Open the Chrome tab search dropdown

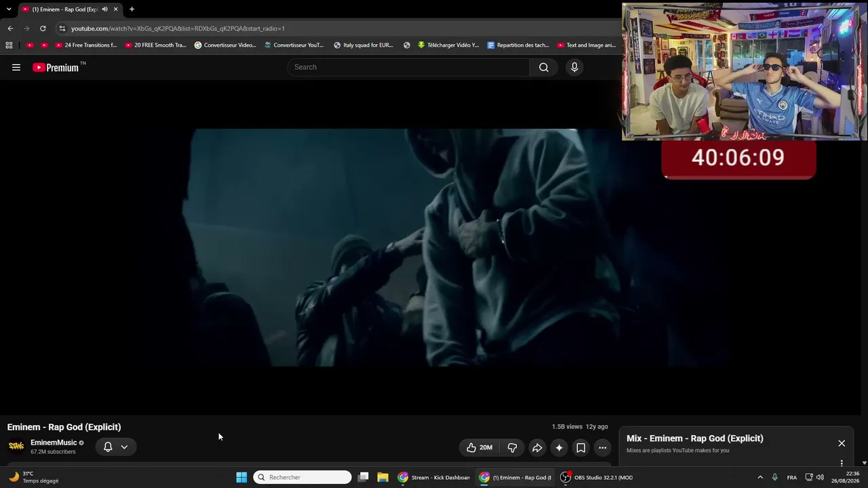[x=9, y=9]
